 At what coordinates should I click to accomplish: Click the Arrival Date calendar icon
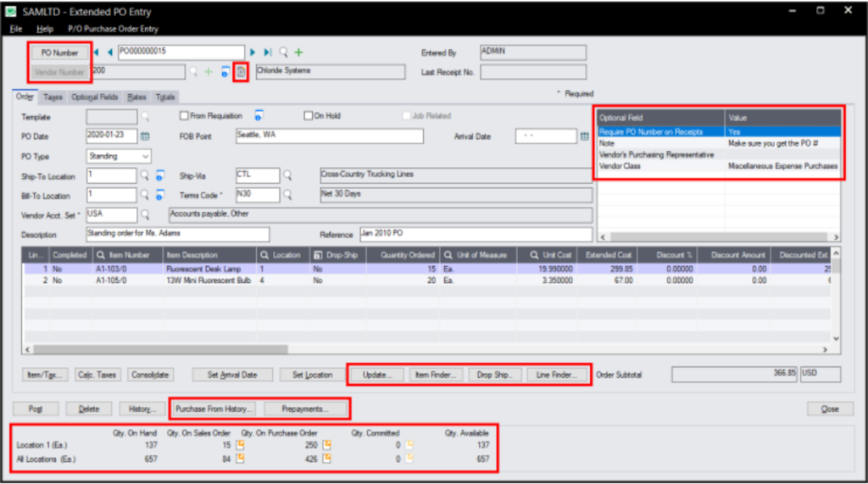pos(585,136)
